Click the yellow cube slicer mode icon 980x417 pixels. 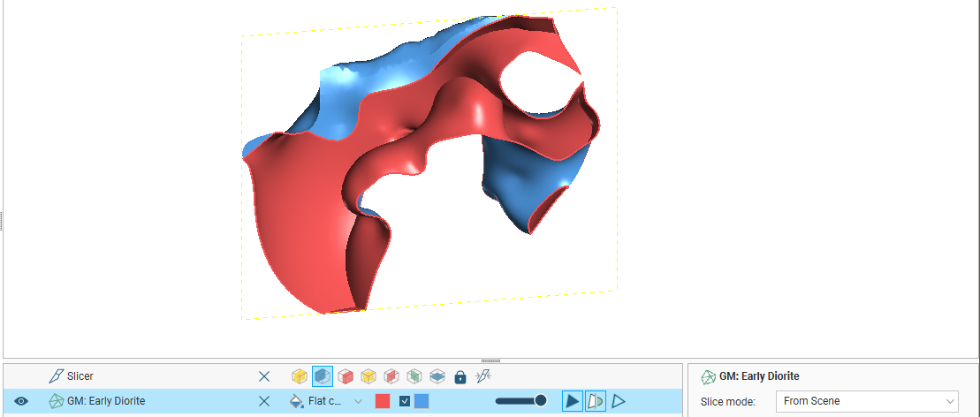(300, 376)
